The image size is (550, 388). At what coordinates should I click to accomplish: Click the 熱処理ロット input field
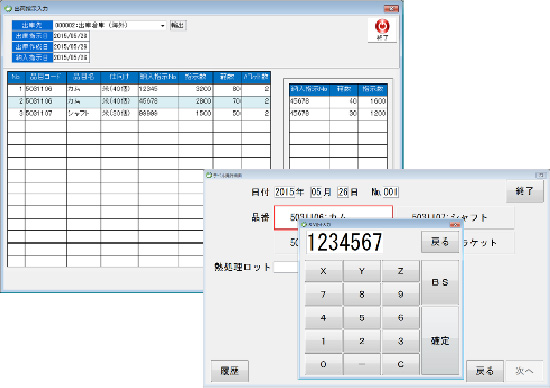(286, 267)
